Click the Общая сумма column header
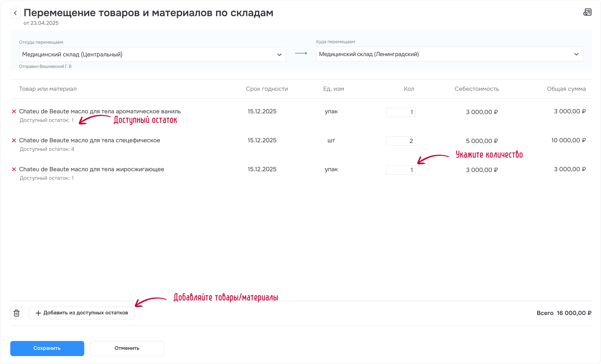Viewport: 601px width, 364px height. (566, 89)
